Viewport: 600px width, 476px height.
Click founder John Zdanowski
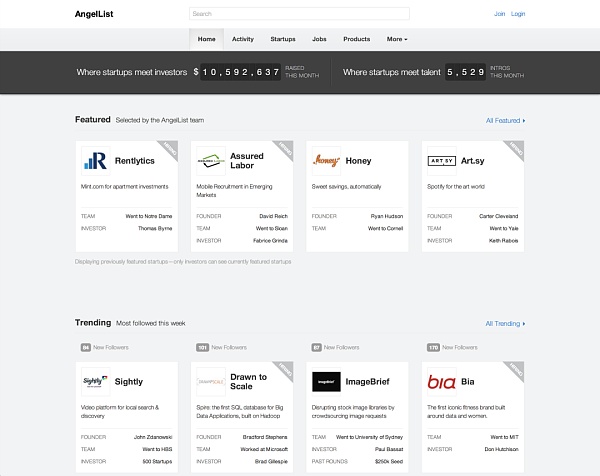click(153, 437)
